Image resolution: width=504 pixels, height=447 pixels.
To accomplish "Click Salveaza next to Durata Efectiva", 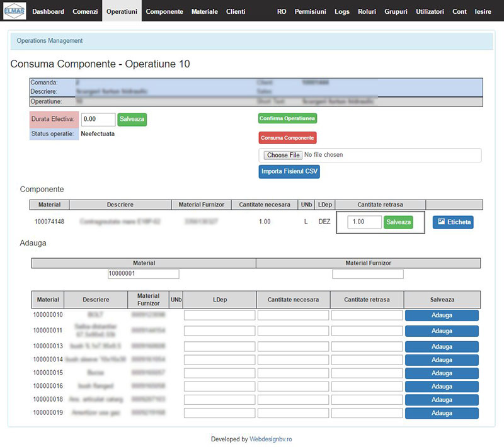I will point(132,120).
